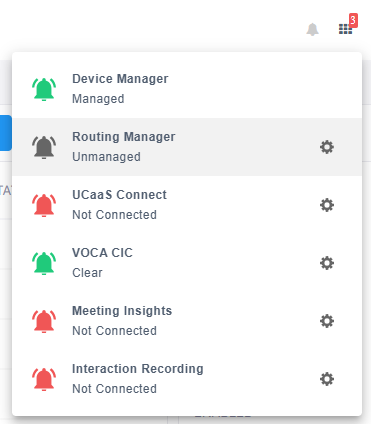
Task: Click the gray bell beside Routing Manager
Action: click(44, 147)
